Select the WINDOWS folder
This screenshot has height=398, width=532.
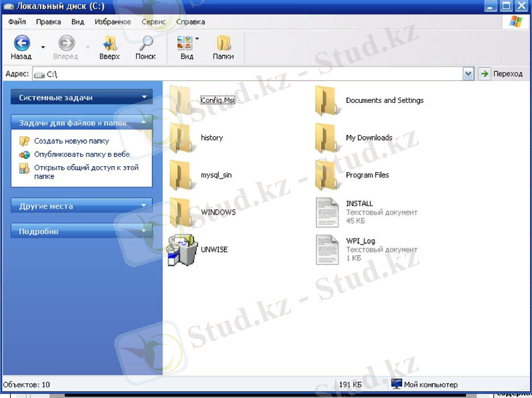coord(181,212)
